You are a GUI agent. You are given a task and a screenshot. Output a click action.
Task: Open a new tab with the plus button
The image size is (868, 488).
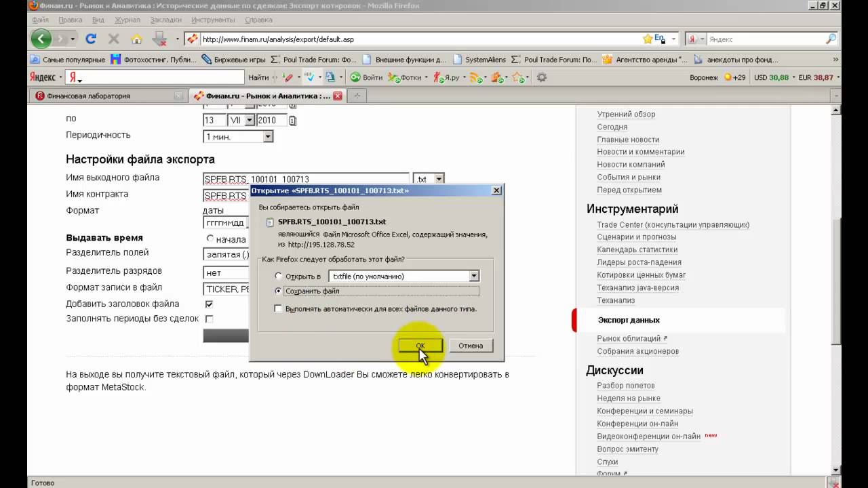pos(357,96)
